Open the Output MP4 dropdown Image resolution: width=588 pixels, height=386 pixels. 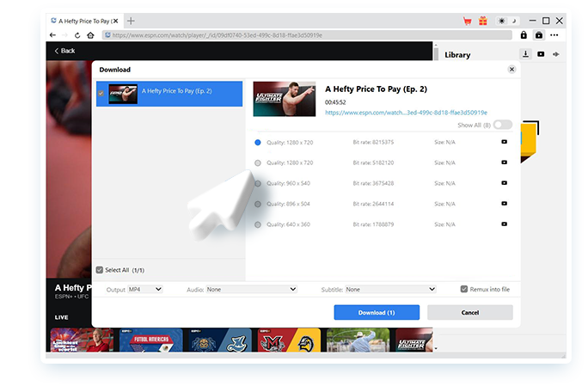145,289
